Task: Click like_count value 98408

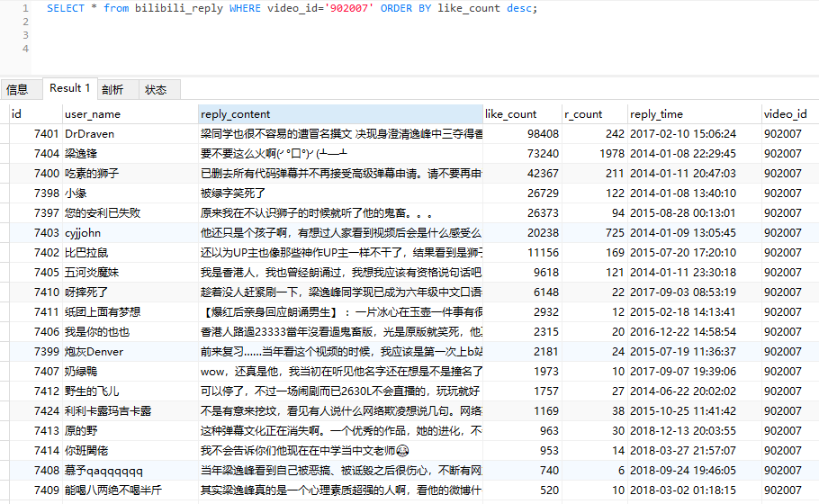Action: [x=543, y=134]
